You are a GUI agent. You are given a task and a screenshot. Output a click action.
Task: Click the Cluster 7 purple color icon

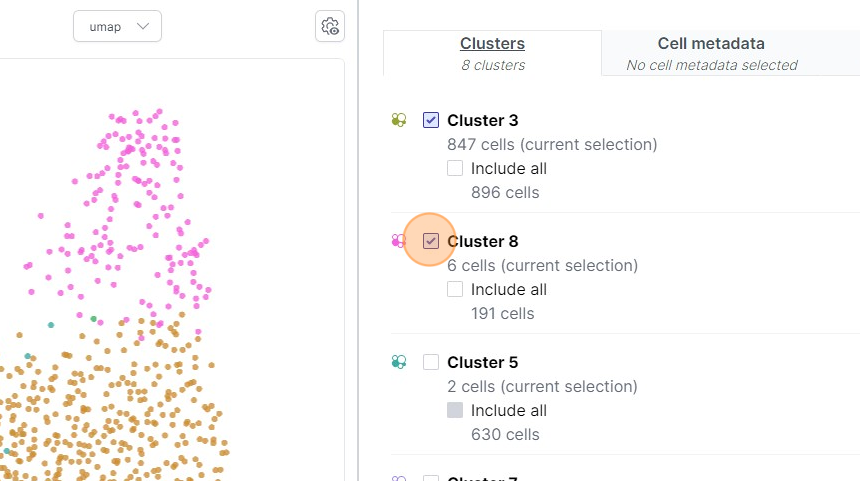[399, 478]
